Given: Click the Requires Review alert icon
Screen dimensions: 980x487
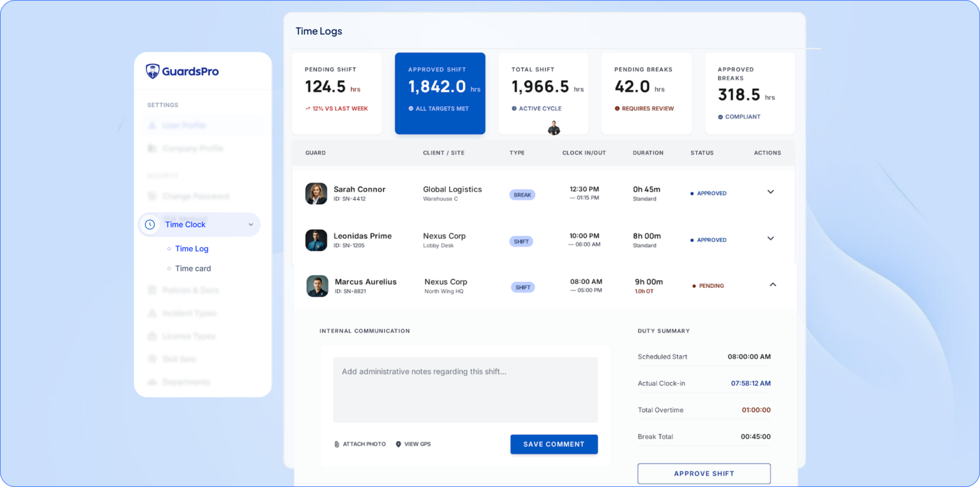Looking at the screenshot, I should (x=617, y=109).
